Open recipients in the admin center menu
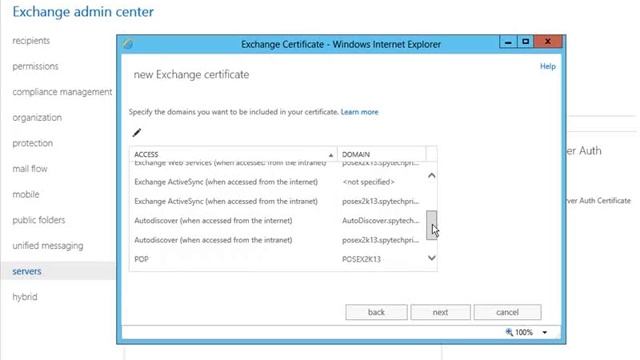The image size is (640, 360). [31, 40]
